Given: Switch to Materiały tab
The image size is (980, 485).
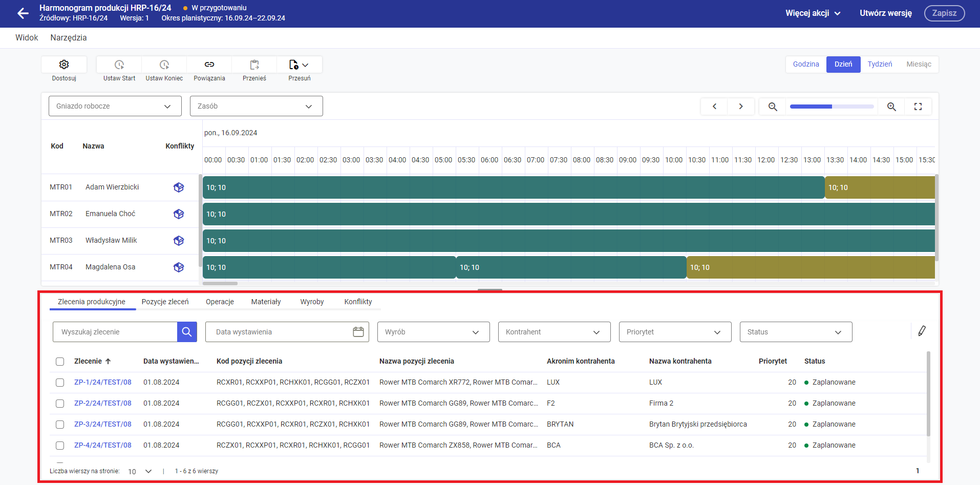Looking at the screenshot, I should click(x=266, y=302).
